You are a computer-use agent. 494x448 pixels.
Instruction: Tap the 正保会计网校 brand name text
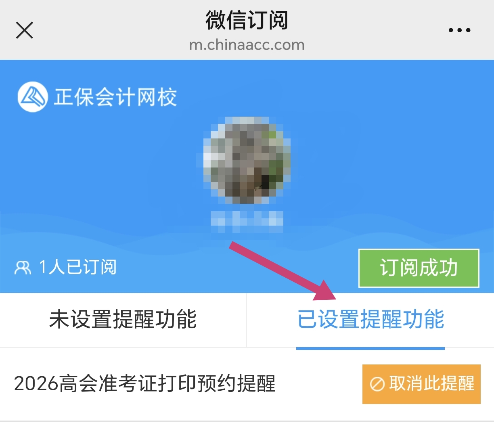[x=115, y=97]
